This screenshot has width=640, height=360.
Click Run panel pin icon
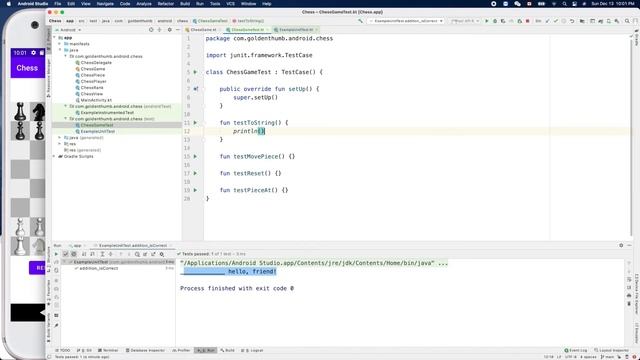(56, 325)
